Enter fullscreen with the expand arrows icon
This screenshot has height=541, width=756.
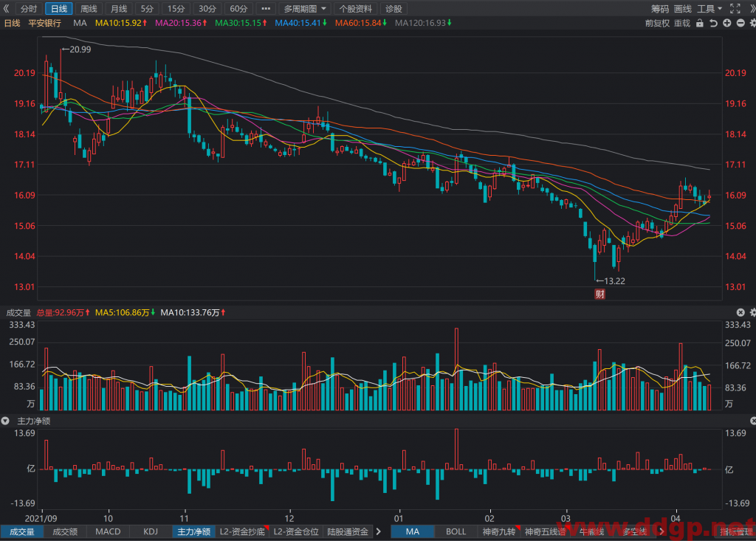pyautogui.click(x=735, y=8)
